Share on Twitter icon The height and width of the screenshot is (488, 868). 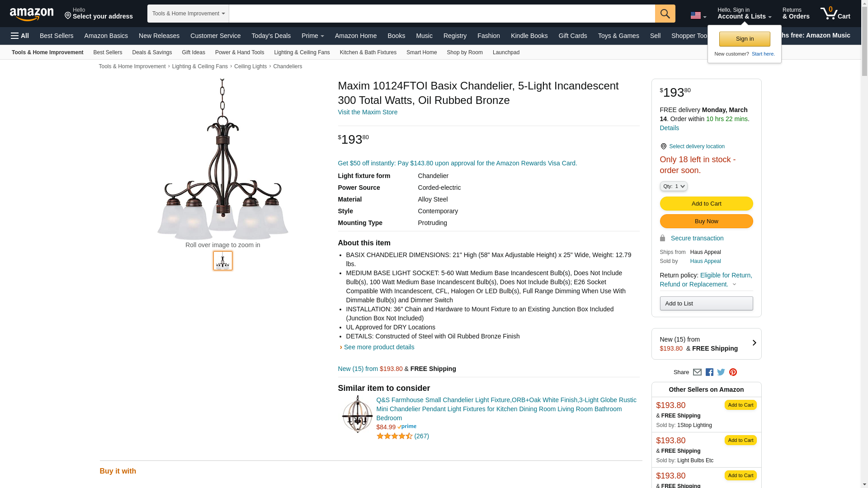click(x=721, y=372)
